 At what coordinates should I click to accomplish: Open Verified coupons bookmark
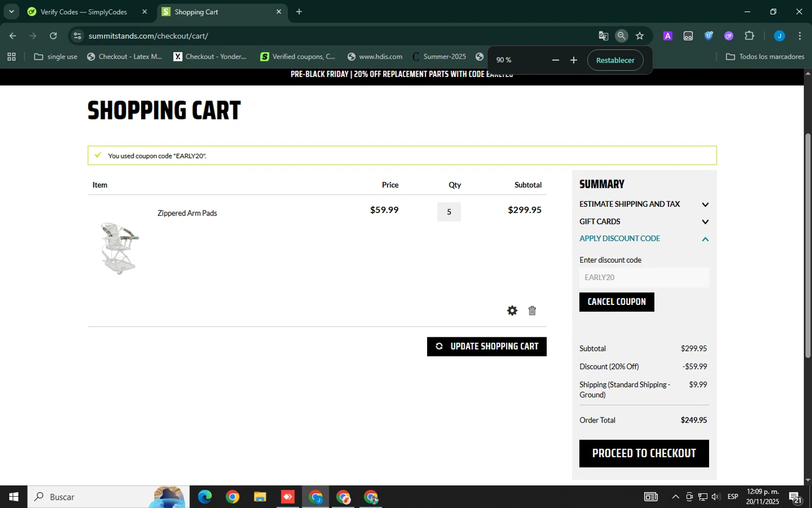[298, 56]
